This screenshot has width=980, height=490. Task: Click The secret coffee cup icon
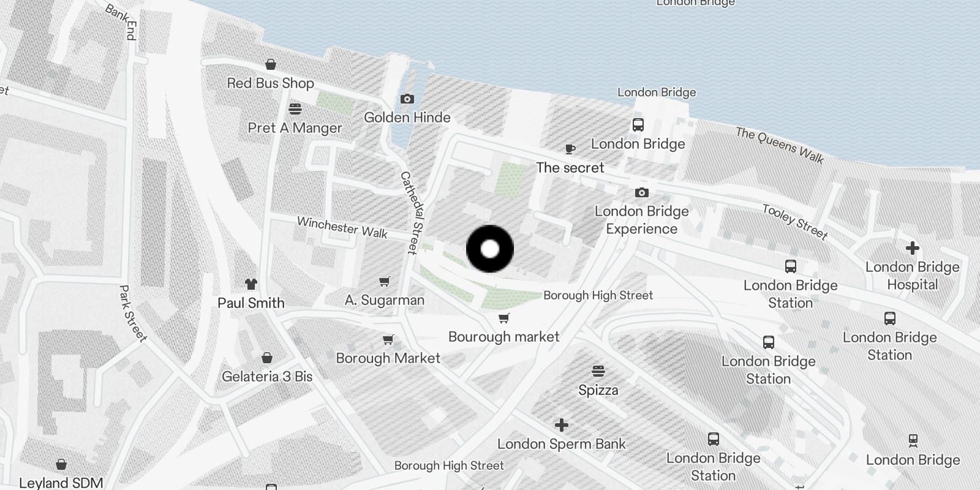pos(570,149)
